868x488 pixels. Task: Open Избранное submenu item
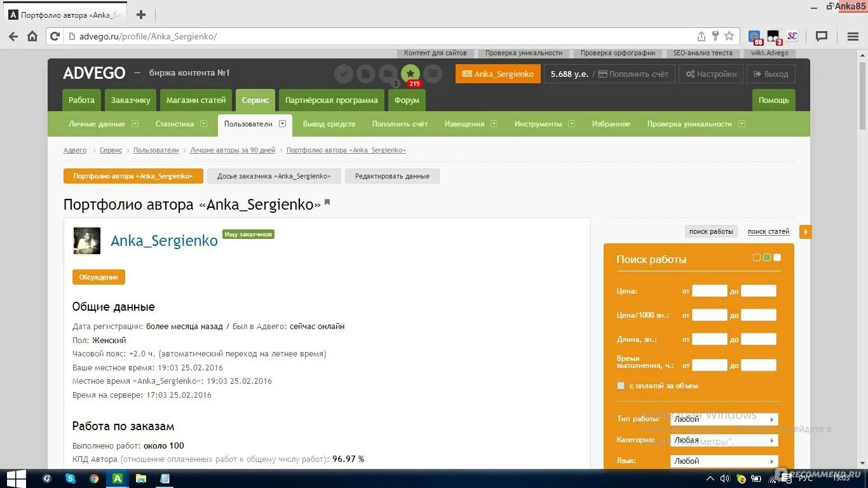tap(611, 124)
